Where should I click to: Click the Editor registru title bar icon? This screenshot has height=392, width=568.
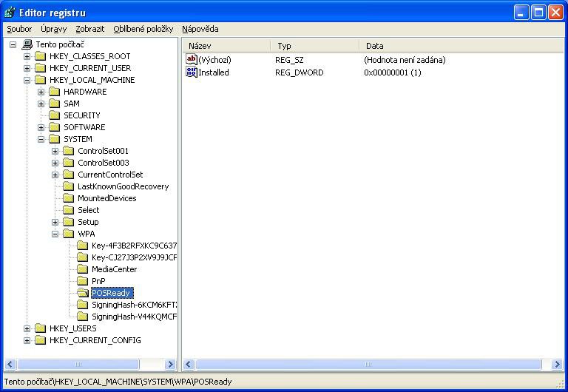coord(10,13)
